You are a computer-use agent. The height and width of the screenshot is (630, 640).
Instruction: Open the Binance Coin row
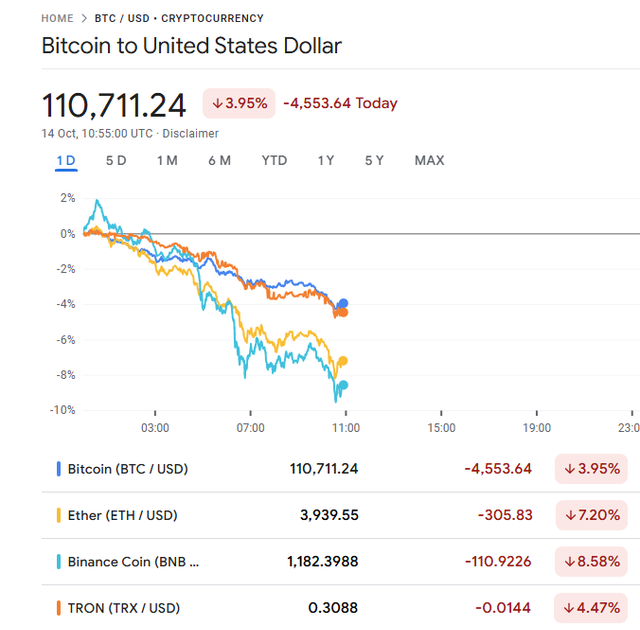point(133,561)
